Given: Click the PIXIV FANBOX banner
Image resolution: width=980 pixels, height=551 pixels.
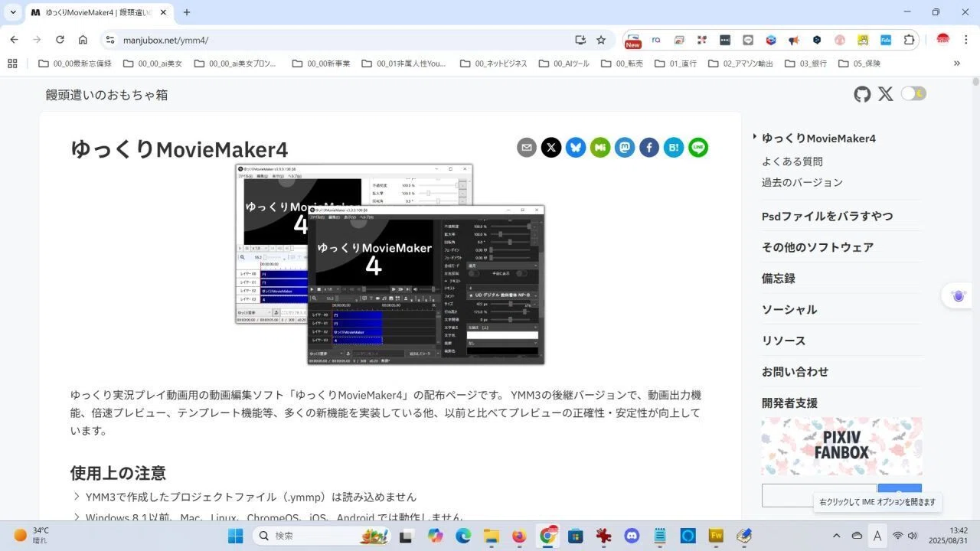Looking at the screenshot, I should [x=841, y=446].
